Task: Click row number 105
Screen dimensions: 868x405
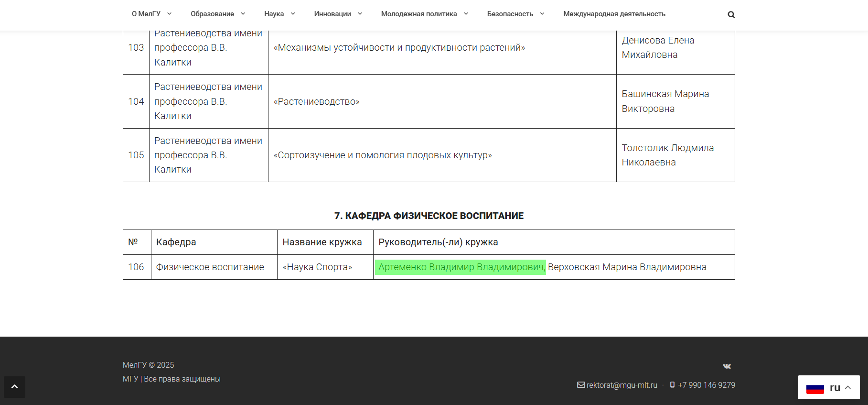Action: (136, 155)
